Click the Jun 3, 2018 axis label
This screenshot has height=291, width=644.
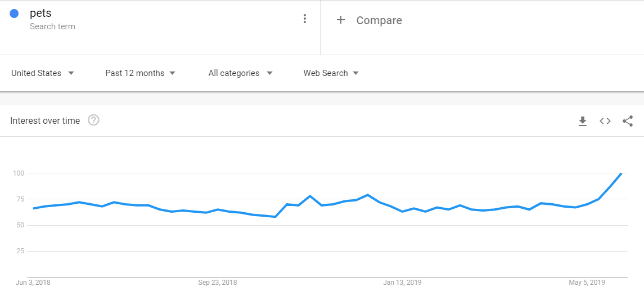click(x=33, y=283)
